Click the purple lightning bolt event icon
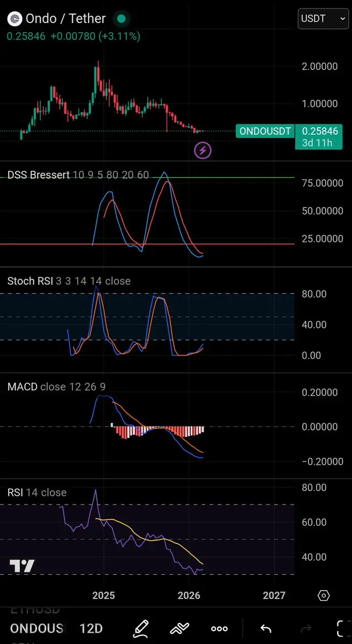The height and width of the screenshot is (644, 352). coord(203,150)
